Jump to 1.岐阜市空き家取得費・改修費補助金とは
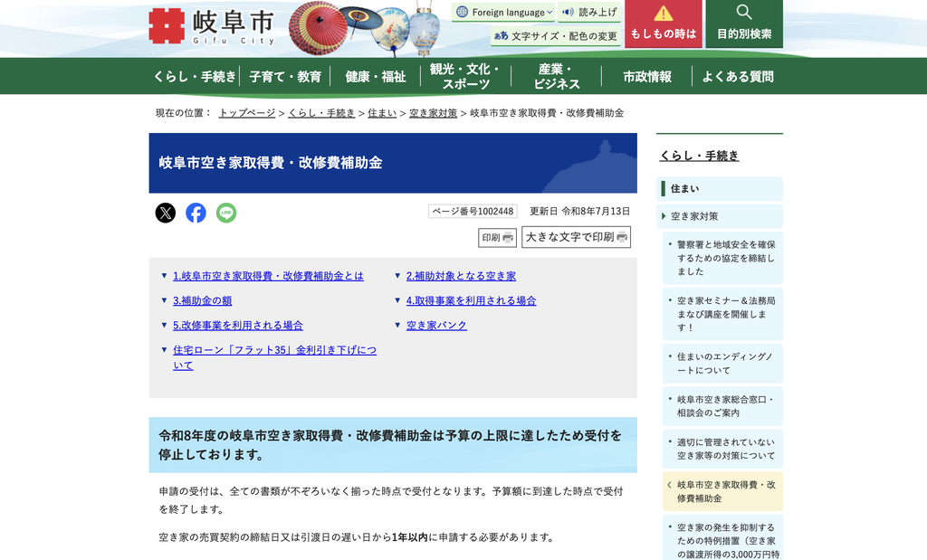This screenshot has height=560, width=927. [x=268, y=276]
